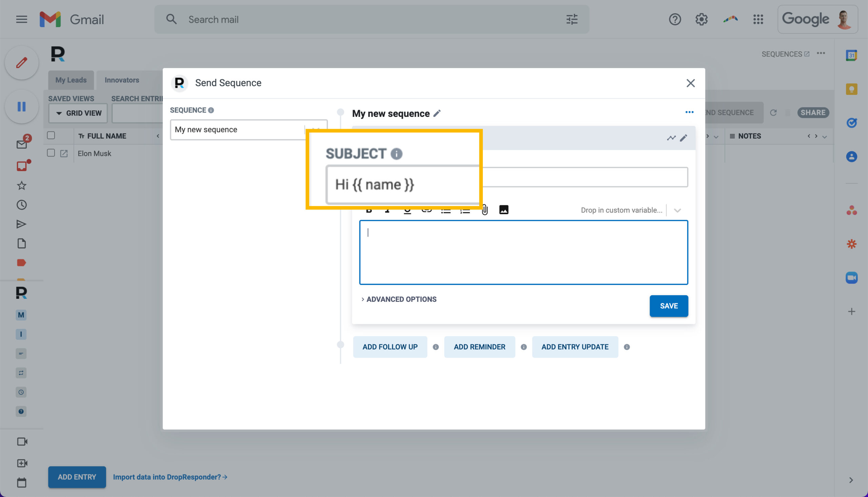868x497 pixels.
Task: Click the attach file paperclip icon
Action: [x=485, y=210]
